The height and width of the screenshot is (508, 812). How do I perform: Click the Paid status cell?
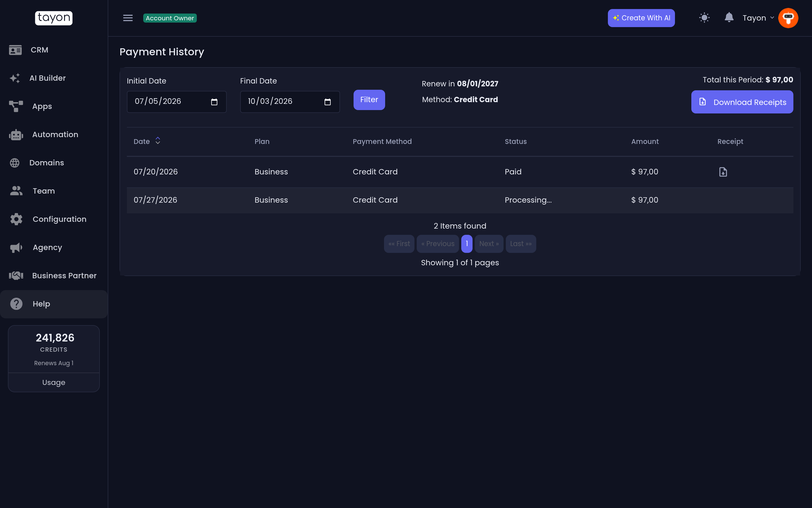click(x=513, y=172)
